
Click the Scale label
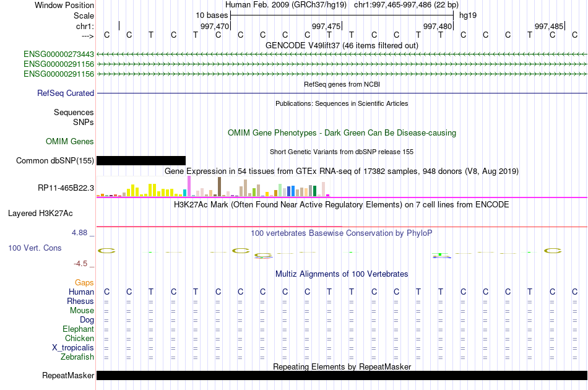point(84,15)
